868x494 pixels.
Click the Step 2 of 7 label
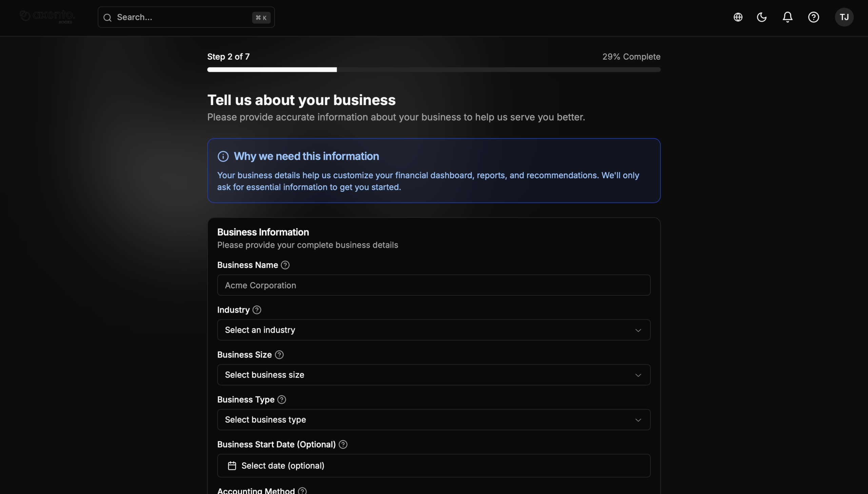coord(229,57)
